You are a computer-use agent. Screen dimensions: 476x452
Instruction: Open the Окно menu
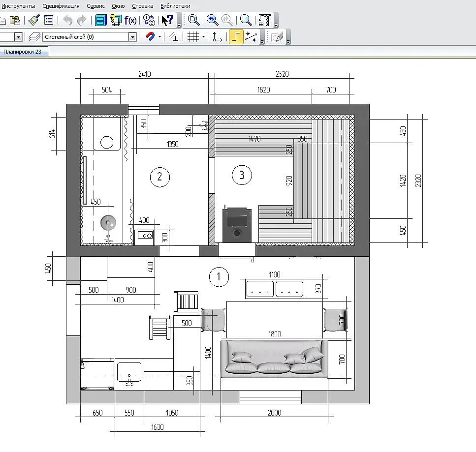118,6
